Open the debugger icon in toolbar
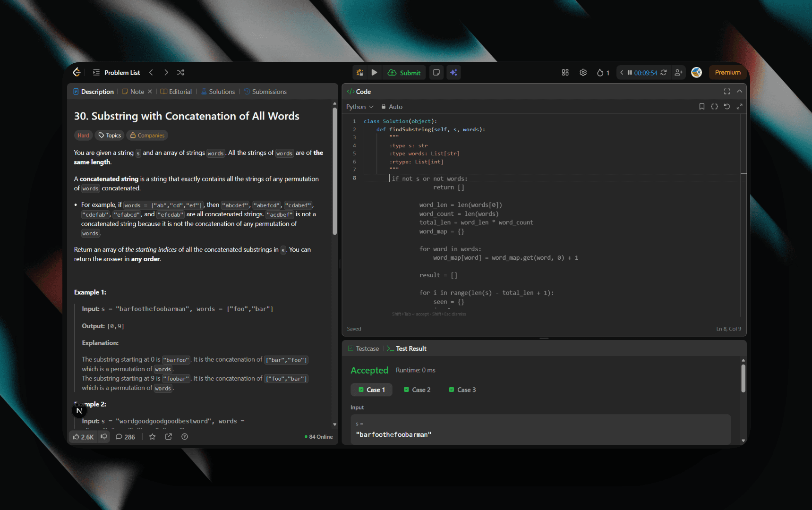 pos(360,72)
